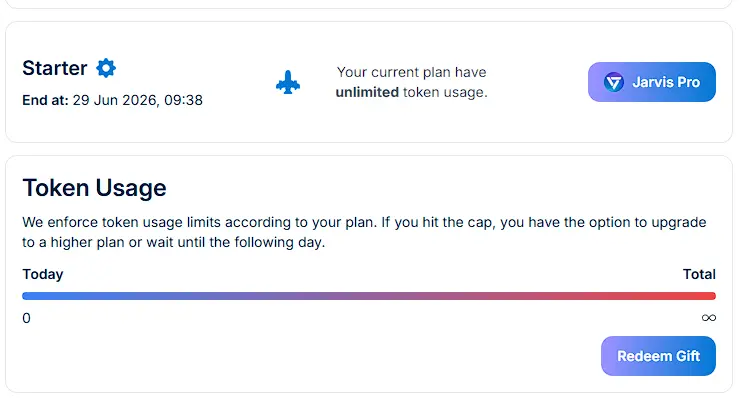This screenshot has width=750, height=398.
Task: Click the bold 'unlimited' word
Action: [x=367, y=92]
